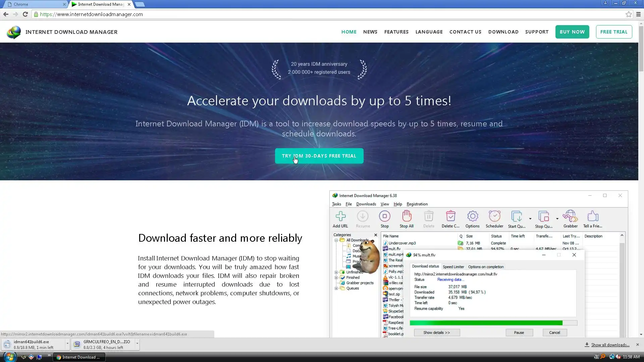
Task: Bookmark this page with star icon
Action: [x=629, y=14]
